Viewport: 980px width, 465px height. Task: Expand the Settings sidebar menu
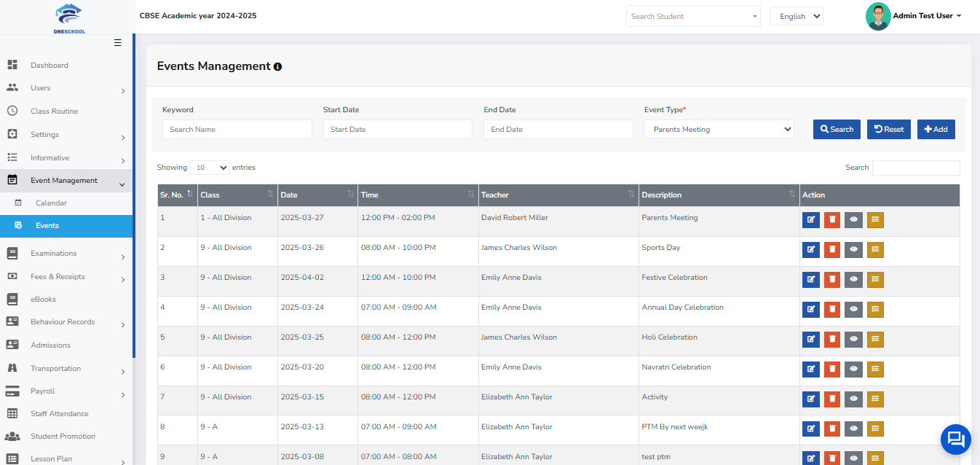coord(66,134)
